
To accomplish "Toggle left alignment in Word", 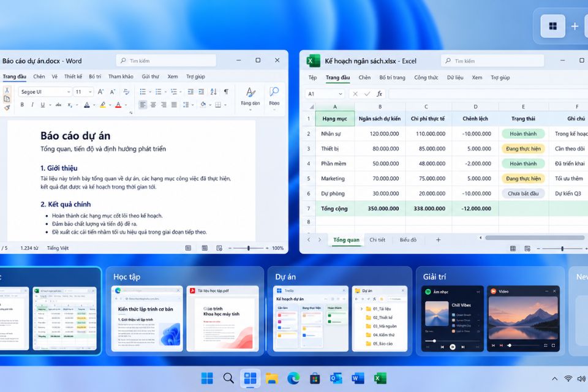I will click(x=143, y=105).
